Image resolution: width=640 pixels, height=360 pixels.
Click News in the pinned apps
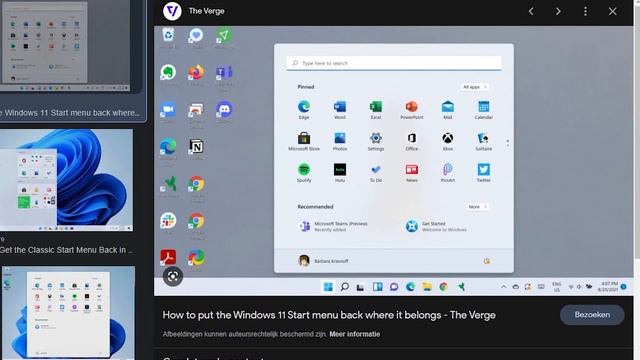click(x=411, y=173)
